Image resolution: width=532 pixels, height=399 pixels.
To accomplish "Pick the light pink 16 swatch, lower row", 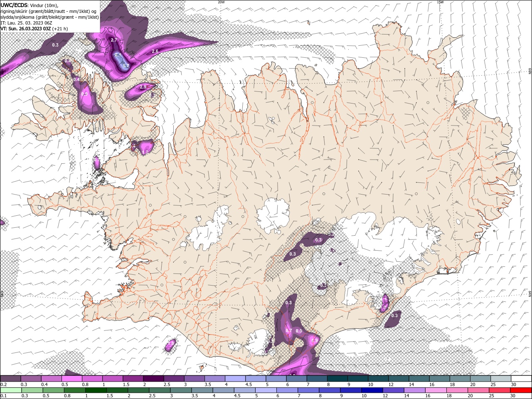I will tap(436, 390).
